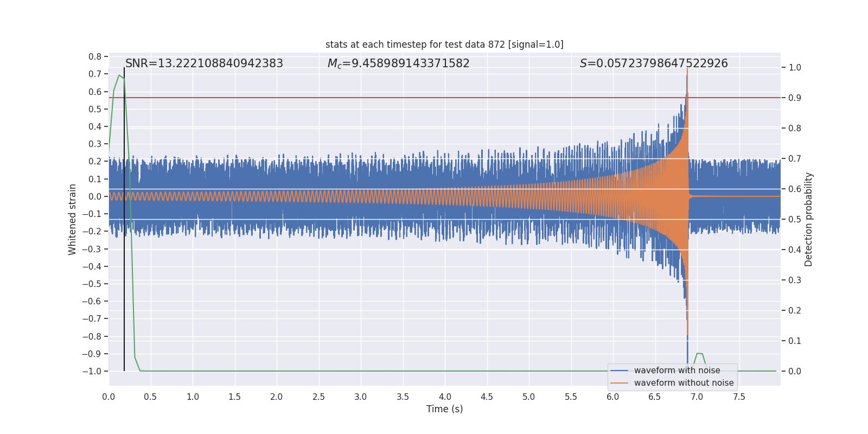868x434 pixels.
Task: Click the S value annotation at top right
Action: [x=653, y=63]
